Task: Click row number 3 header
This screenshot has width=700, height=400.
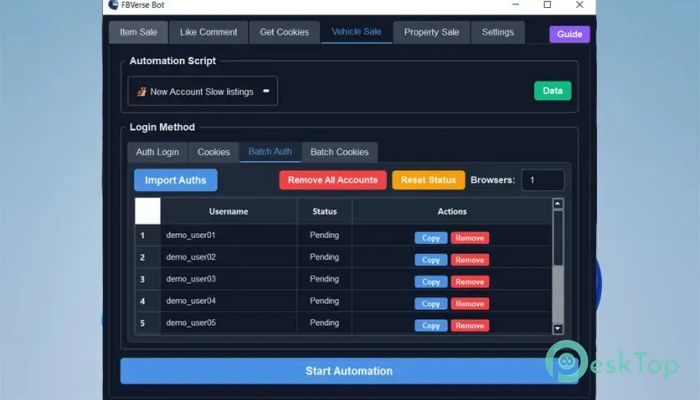Action: coord(148,279)
